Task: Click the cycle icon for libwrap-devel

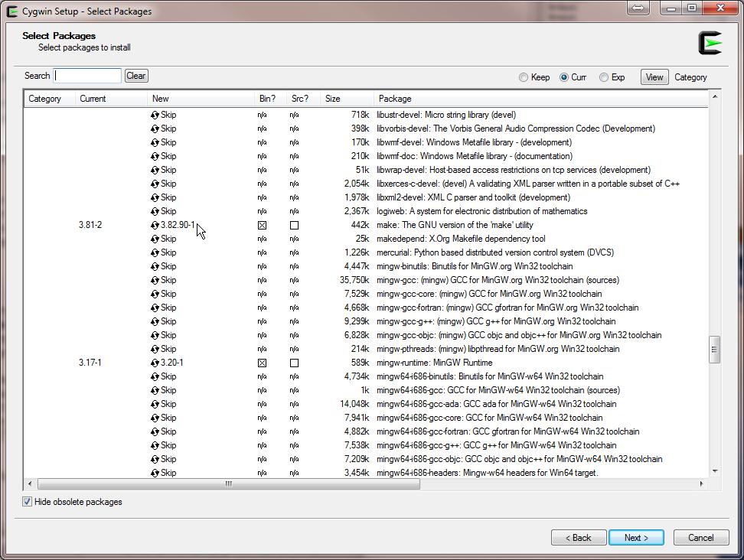Action: 155,170
